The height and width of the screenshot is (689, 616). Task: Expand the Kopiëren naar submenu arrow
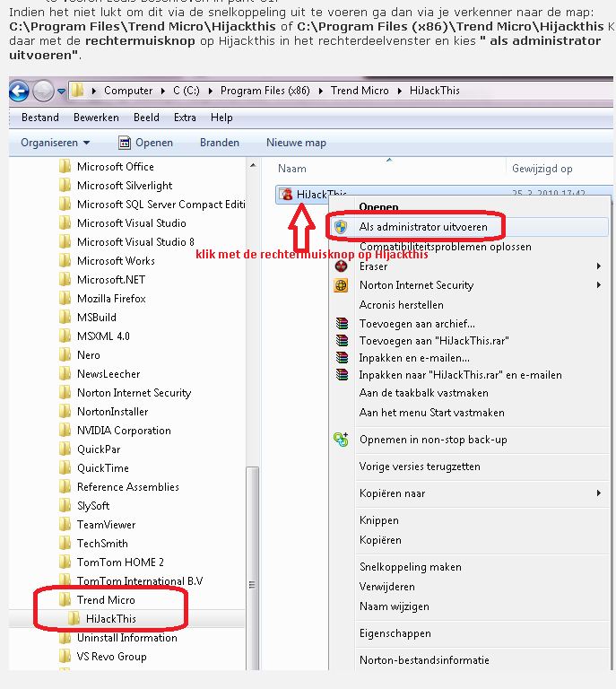598,493
